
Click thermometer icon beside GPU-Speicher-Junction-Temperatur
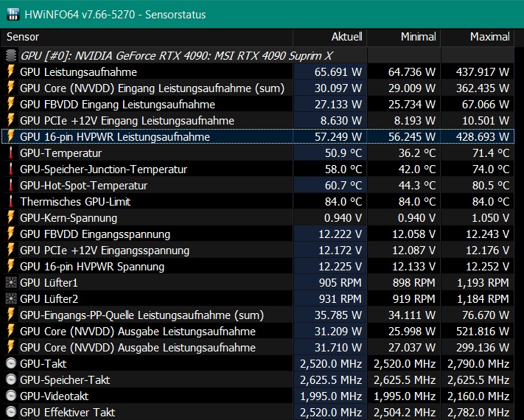[11, 169]
